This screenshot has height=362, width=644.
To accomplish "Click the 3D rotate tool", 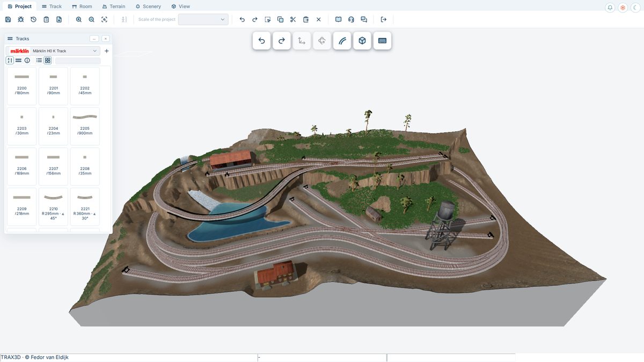I will pyautogui.click(x=322, y=41).
